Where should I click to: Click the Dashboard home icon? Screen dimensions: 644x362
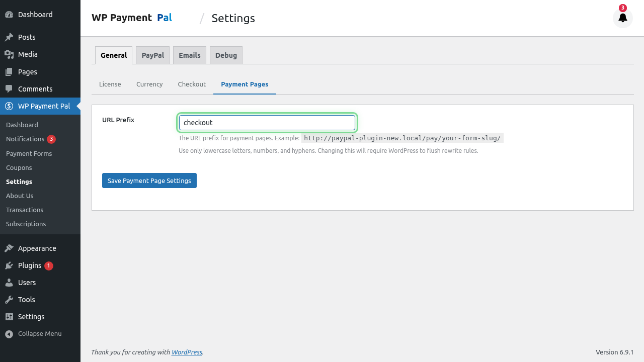(x=9, y=14)
